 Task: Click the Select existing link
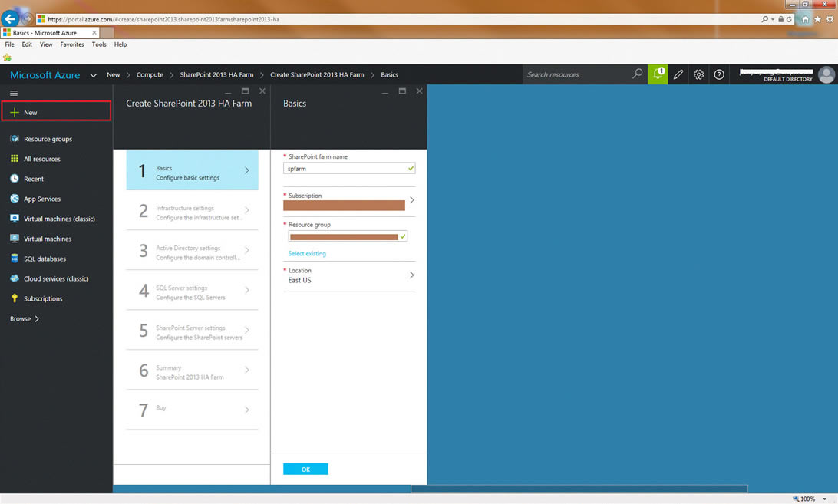(307, 253)
